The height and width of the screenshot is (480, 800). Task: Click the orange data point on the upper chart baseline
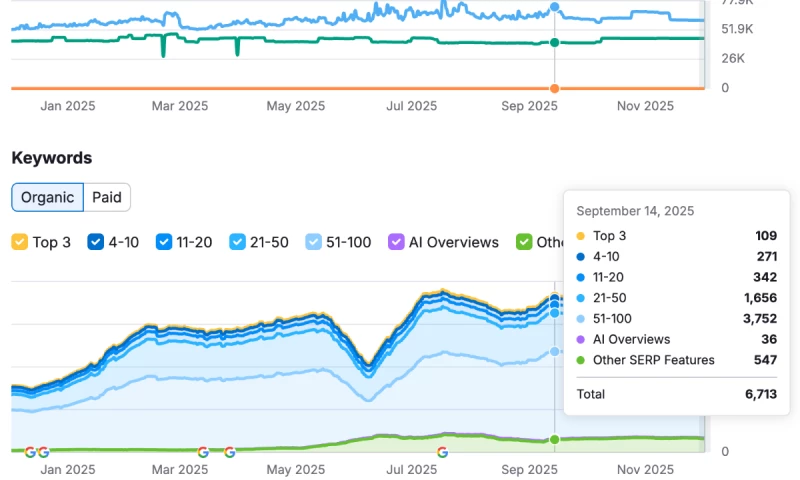[555, 88]
